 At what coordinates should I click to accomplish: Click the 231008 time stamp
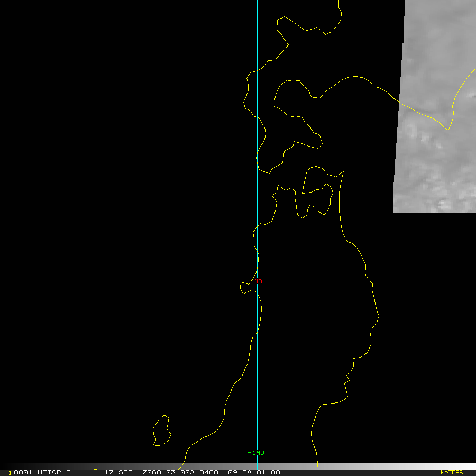(x=180, y=472)
